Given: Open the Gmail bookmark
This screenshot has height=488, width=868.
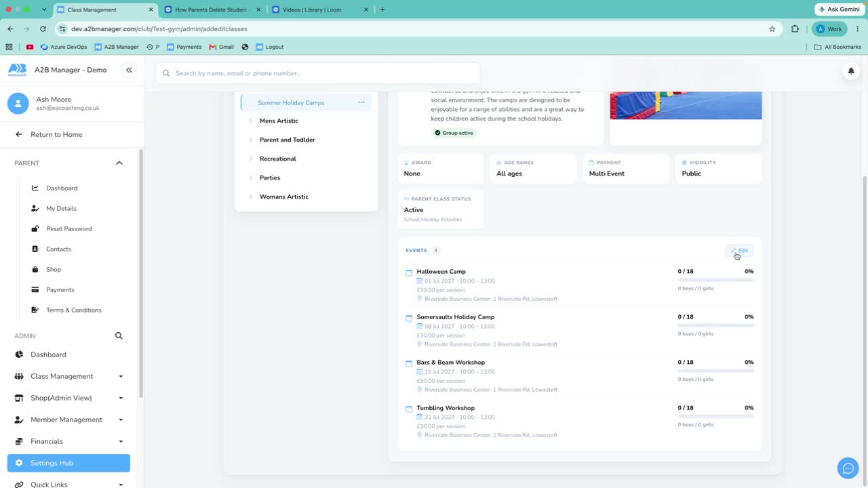Looking at the screenshot, I should coord(222,47).
